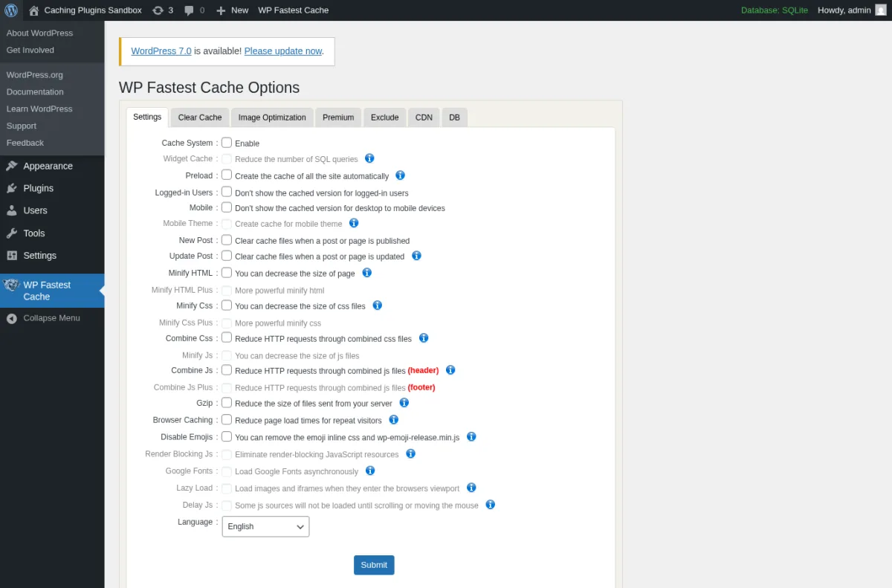Switch to the Clear Cache tab

coord(200,117)
